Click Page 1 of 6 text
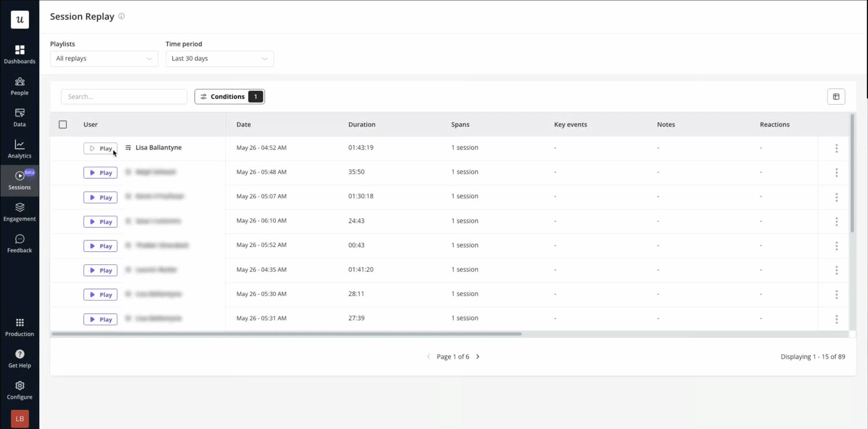Screen dimensions: 868x429 pyautogui.click(x=453, y=356)
